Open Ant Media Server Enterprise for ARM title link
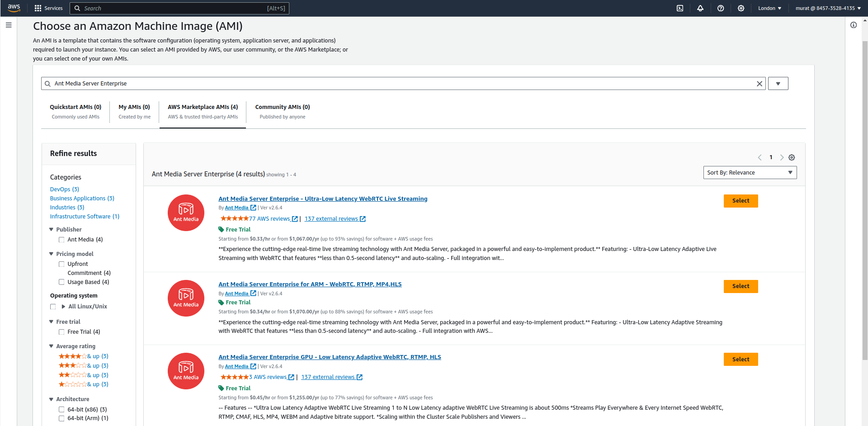The image size is (868, 426). click(310, 284)
